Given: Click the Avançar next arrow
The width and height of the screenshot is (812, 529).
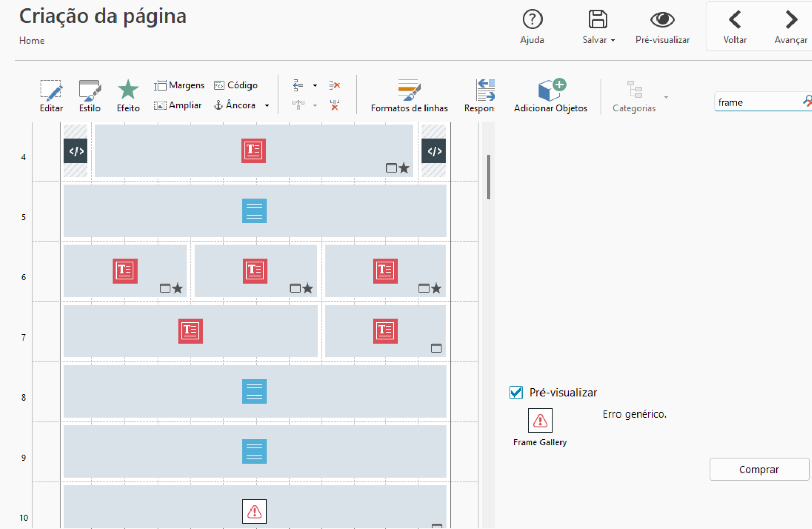Looking at the screenshot, I should [790, 27].
